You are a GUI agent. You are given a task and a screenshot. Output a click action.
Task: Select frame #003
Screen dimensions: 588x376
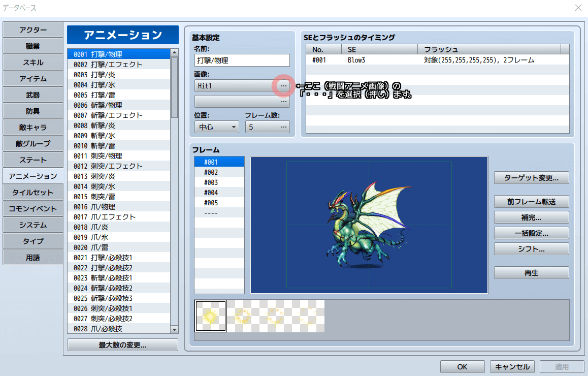coord(219,182)
